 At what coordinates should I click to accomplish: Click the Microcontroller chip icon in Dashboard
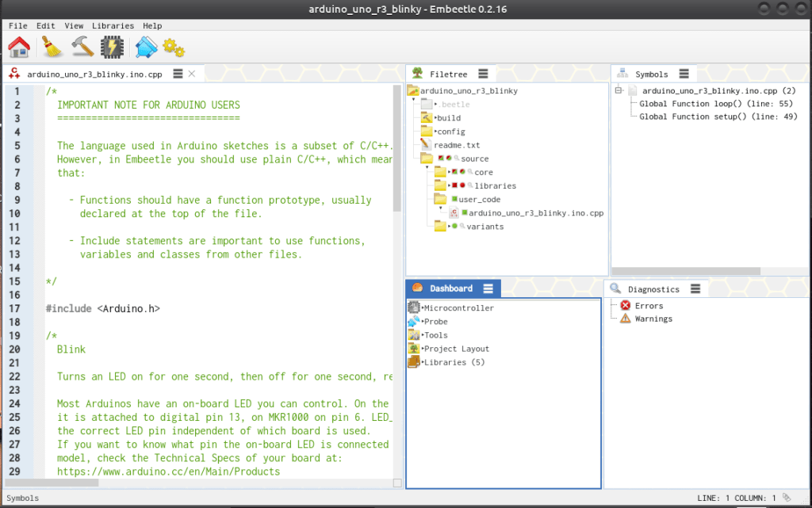(413, 307)
